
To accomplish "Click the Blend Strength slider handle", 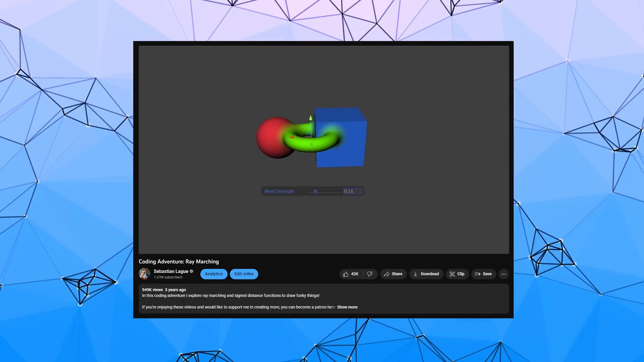I will click(x=315, y=191).
